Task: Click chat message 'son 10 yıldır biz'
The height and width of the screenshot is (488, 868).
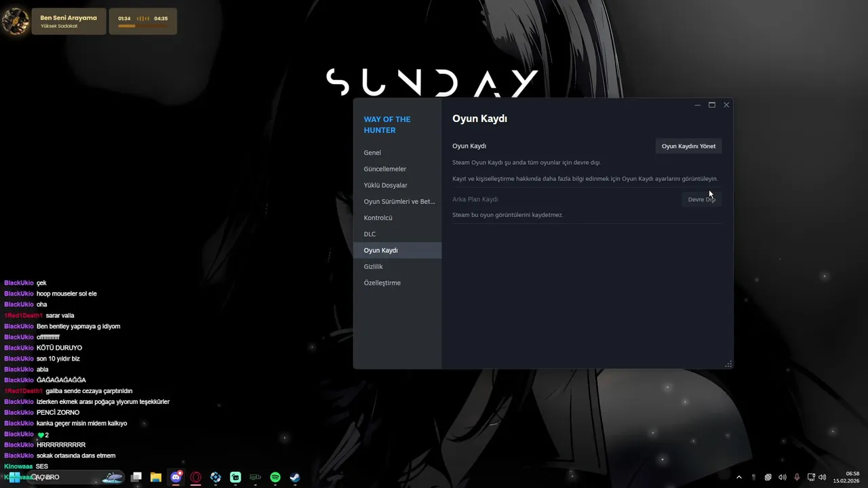Action: point(58,359)
